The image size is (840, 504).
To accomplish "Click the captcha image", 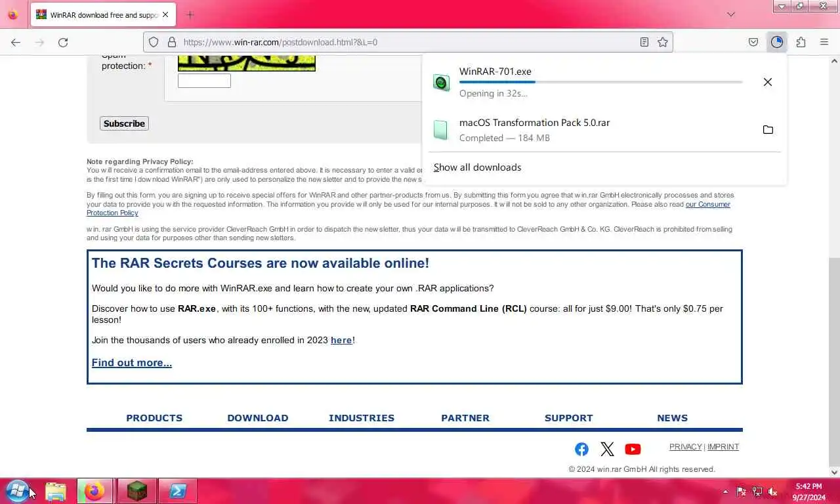I will (x=247, y=63).
